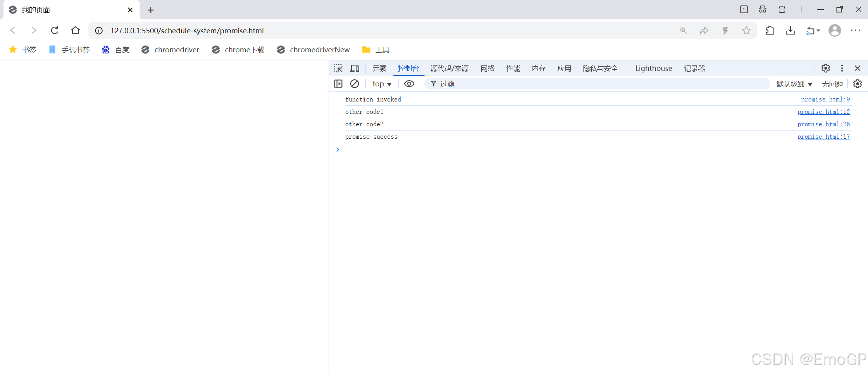
Task: Switch to the 元素 tab
Action: 379,69
